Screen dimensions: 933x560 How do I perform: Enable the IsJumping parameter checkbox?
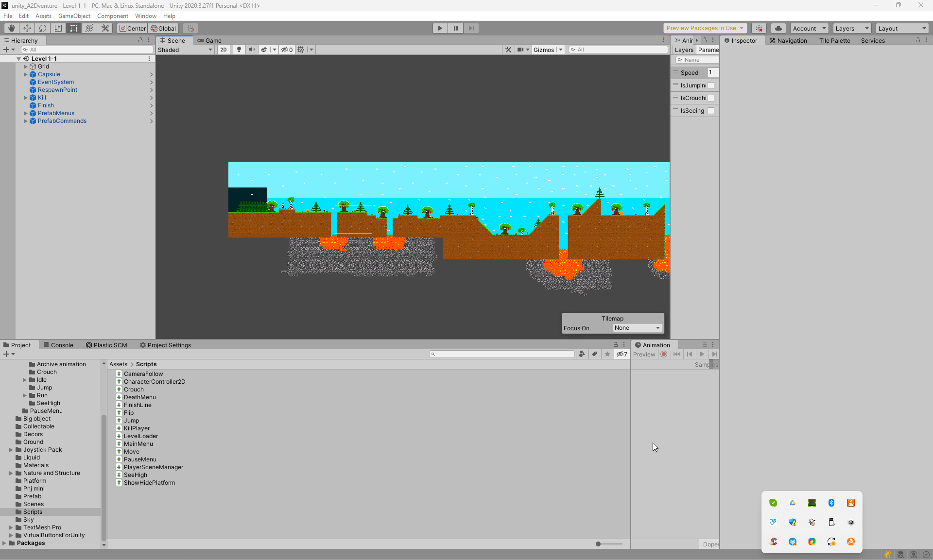pyautogui.click(x=711, y=85)
